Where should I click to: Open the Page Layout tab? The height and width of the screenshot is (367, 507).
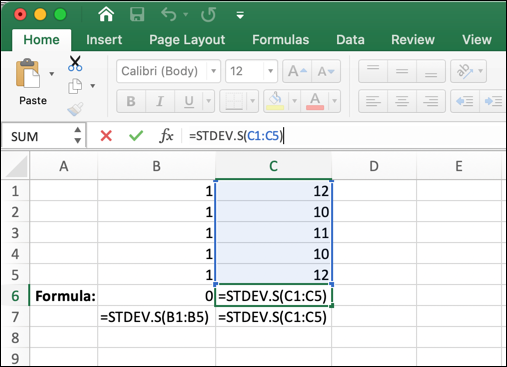coord(187,40)
